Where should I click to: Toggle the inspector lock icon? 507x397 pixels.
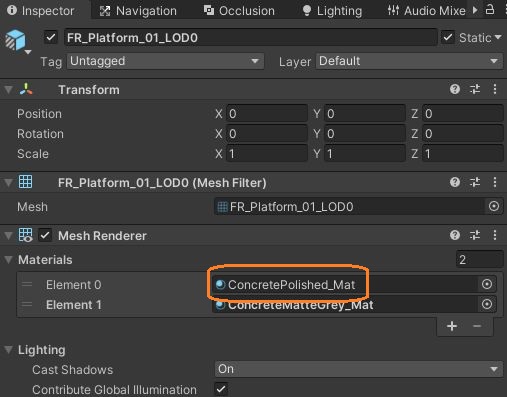(x=489, y=9)
